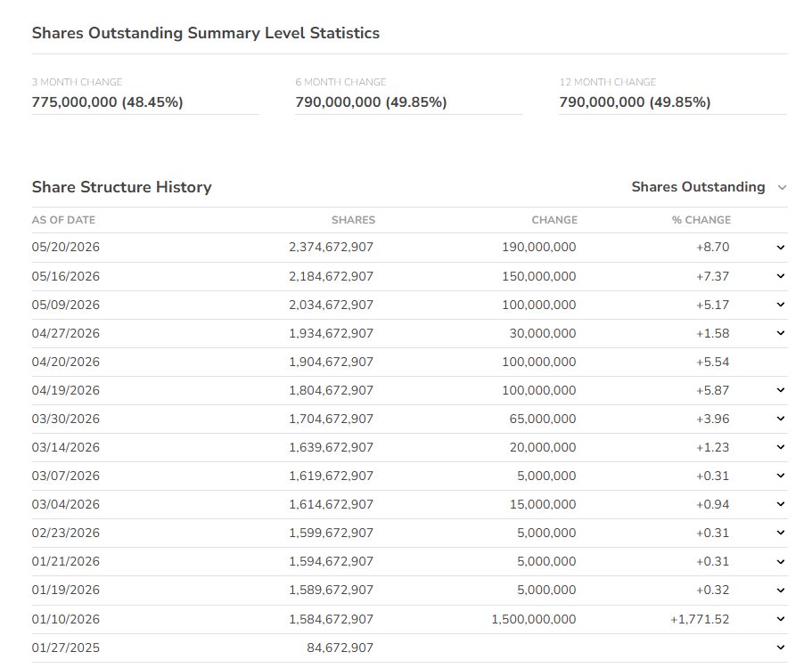Expand the 04/27/2026 row chevron
Screen dimensions: 812x668
point(781,333)
